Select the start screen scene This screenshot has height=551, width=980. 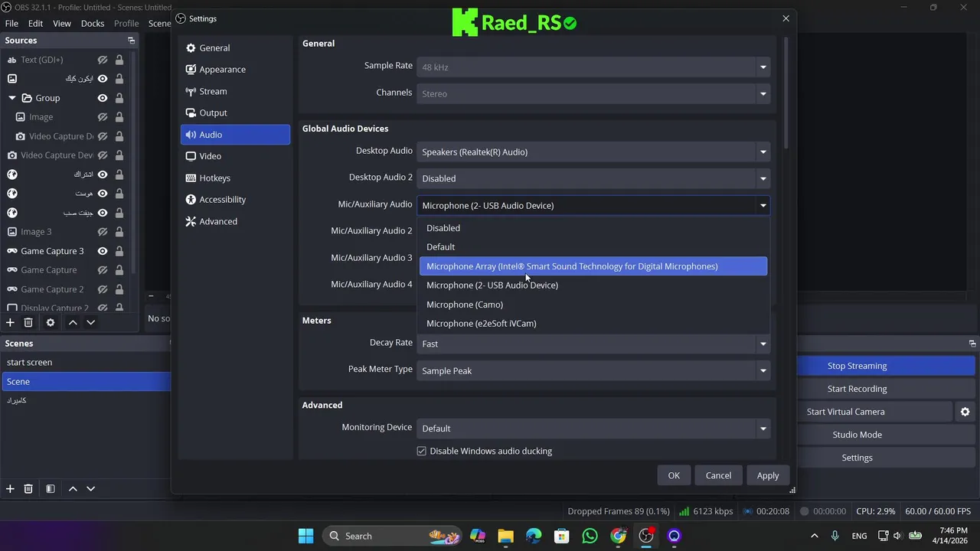click(x=86, y=362)
